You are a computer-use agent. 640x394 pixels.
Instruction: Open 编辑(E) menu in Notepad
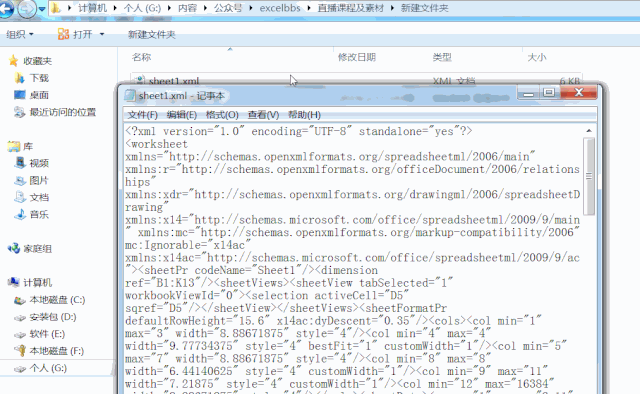(182, 115)
